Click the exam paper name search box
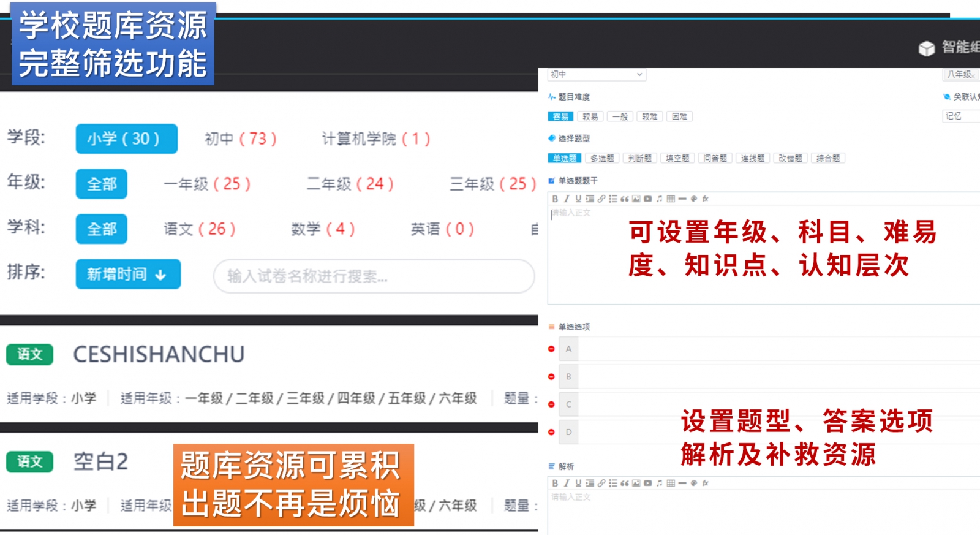This screenshot has height=535, width=980. click(x=374, y=276)
